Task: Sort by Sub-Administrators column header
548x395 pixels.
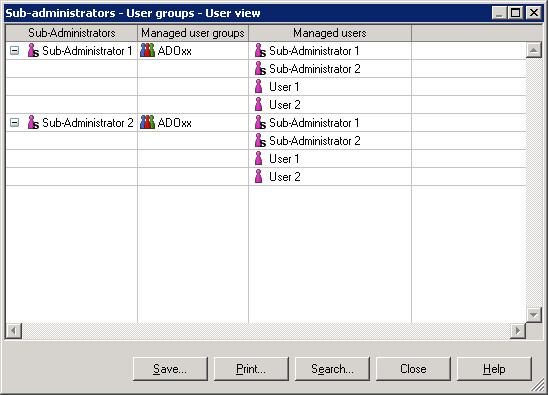Action: coord(72,33)
